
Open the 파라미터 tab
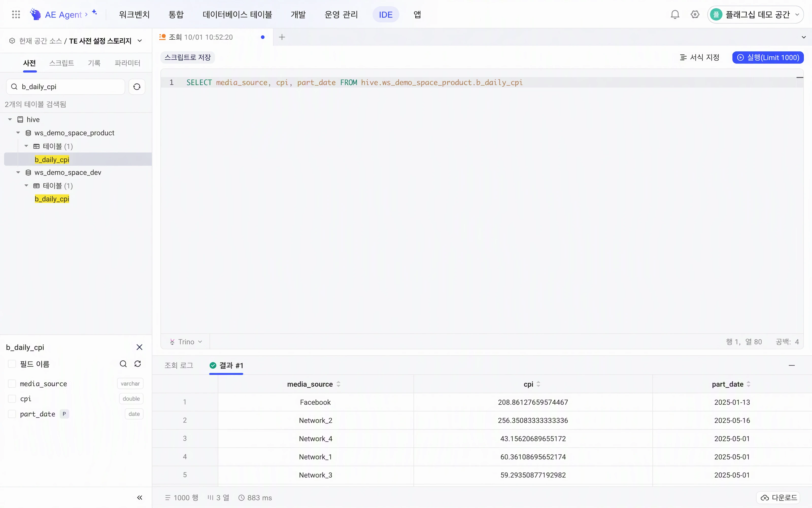pos(127,63)
